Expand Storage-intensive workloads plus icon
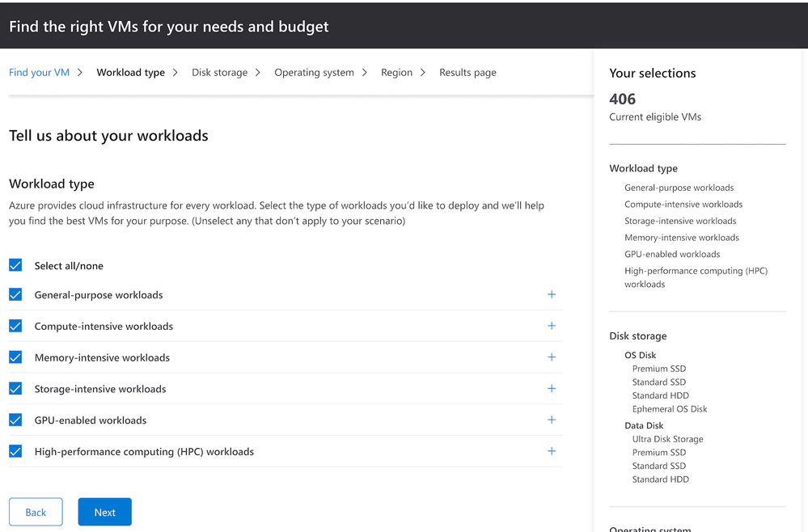The width and height of the screenshot is (808, 532). 552,389
